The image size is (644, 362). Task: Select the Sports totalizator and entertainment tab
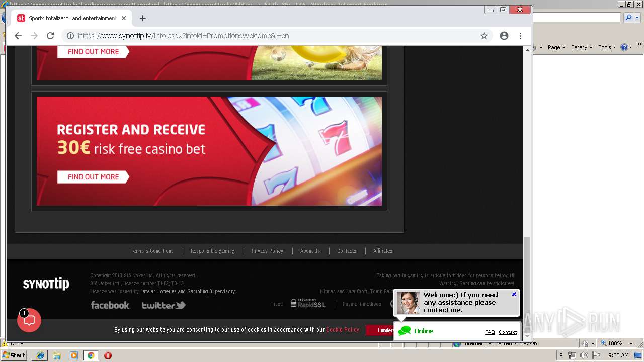pos(70,18)
